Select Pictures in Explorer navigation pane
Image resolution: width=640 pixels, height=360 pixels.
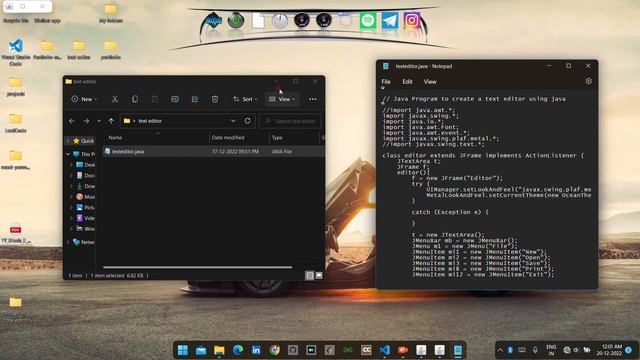pos(86,207)
